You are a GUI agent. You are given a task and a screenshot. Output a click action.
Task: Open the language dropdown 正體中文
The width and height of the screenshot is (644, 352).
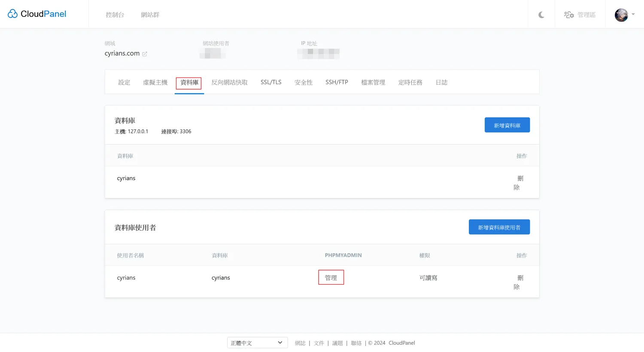[257, 343]
